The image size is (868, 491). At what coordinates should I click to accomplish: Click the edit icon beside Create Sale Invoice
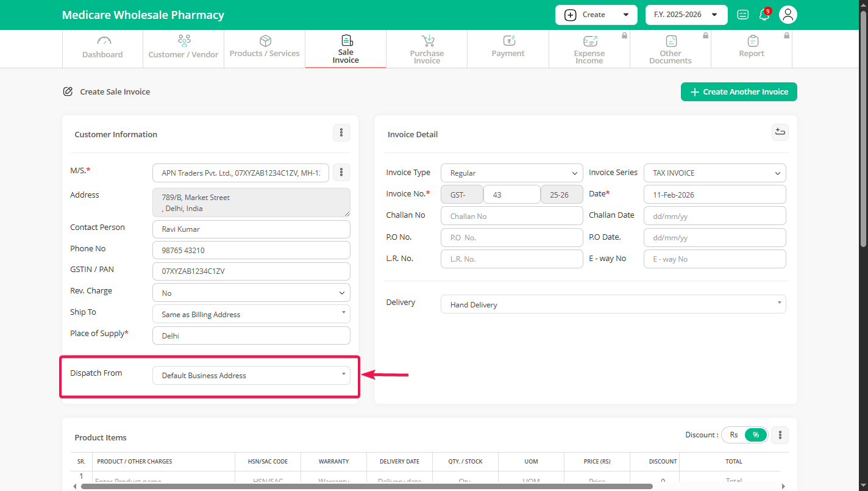[68, 91]
